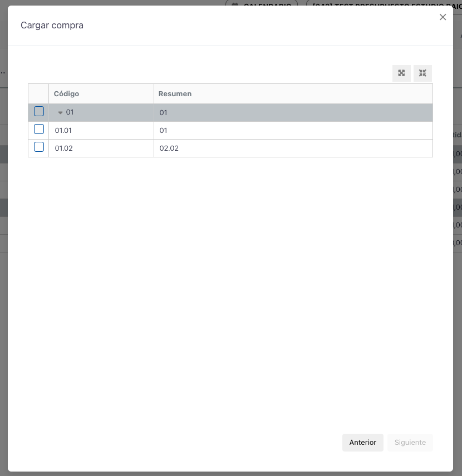Viewport: 462px width, 476px height.
Task: Click the expand all rows icon
Action: click(x=401, y=73)
